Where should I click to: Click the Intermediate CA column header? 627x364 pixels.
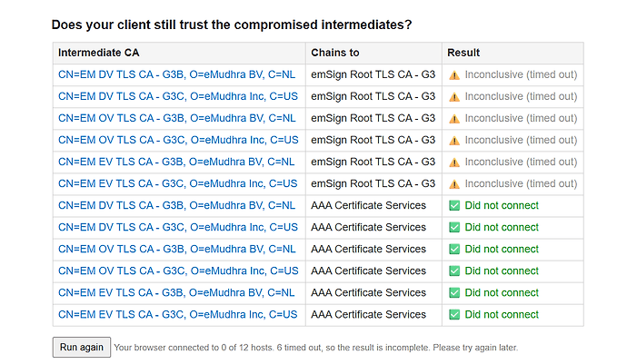99,53
